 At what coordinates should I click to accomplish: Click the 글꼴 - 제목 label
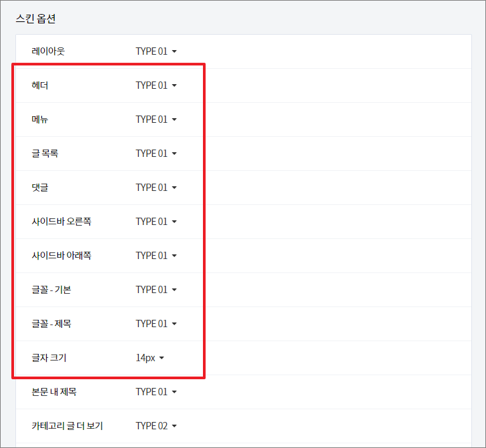click(51, 324)
